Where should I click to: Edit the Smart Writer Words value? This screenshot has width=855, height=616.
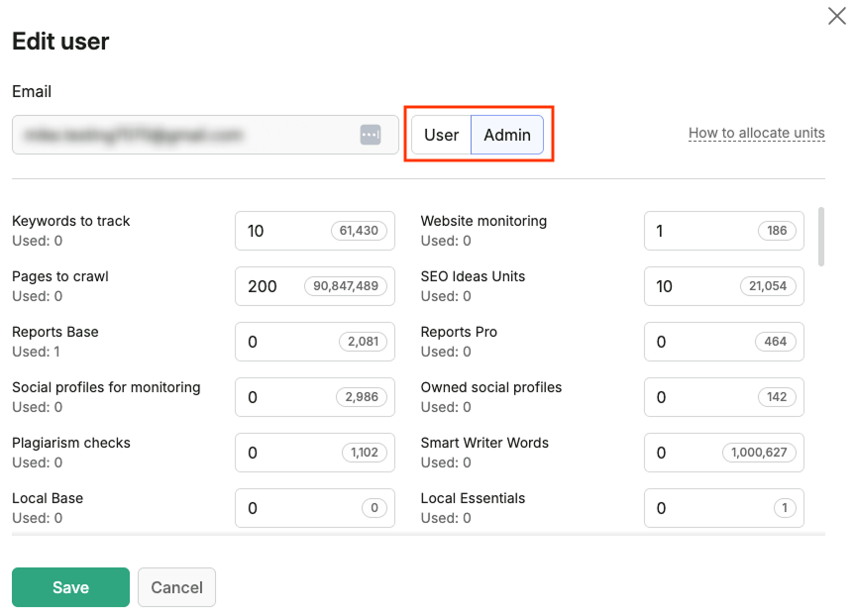pos(723,453)
